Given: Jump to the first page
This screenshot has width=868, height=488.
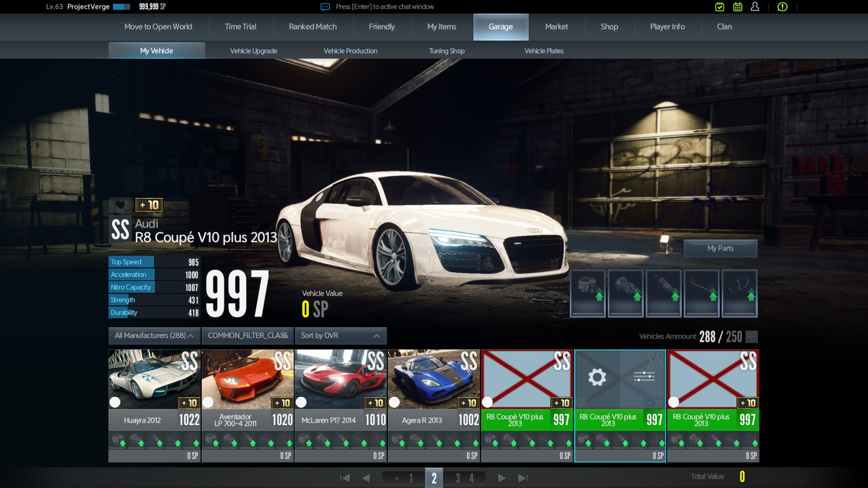Looking at the screenshot, I should 345,478.
